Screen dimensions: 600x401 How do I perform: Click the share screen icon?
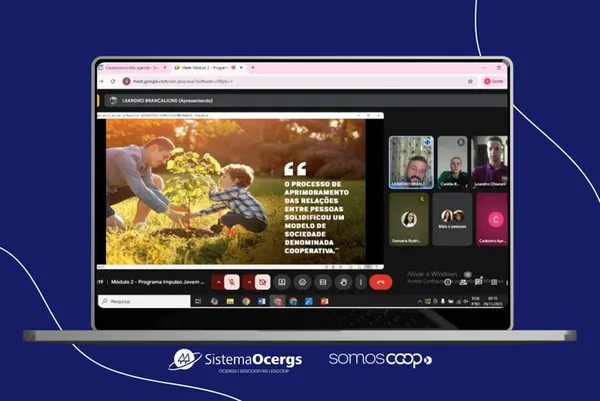[282, 282]
